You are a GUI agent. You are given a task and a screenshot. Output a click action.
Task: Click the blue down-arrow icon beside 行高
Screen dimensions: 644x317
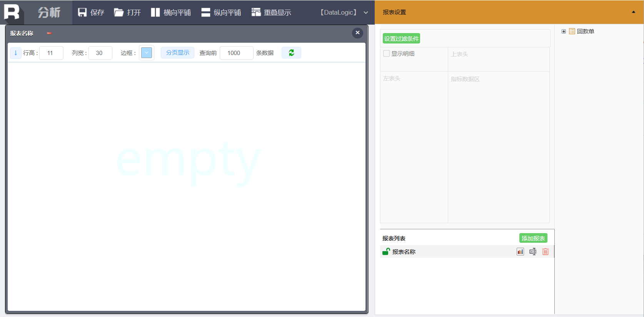coord(15,53)
